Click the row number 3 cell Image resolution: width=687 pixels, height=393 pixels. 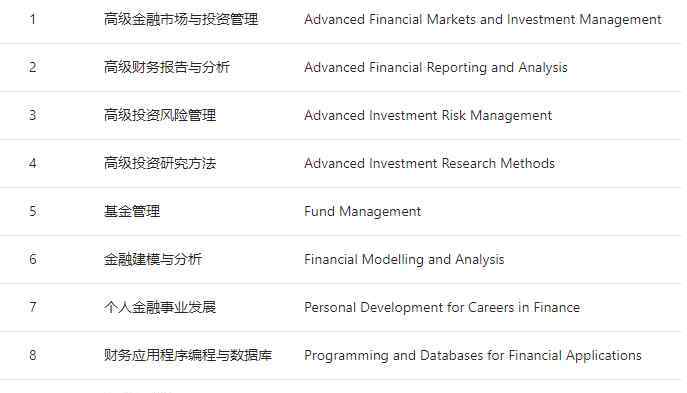tap(33, 115)
